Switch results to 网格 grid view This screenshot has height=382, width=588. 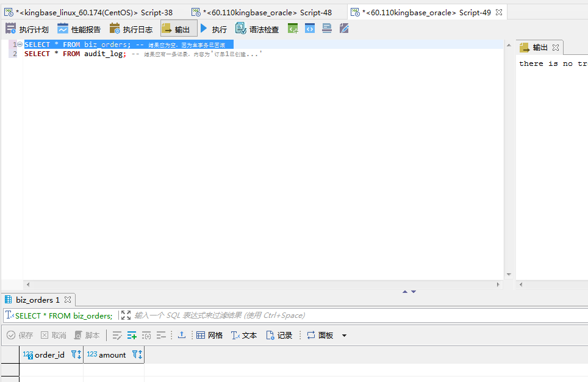(209, 335)
